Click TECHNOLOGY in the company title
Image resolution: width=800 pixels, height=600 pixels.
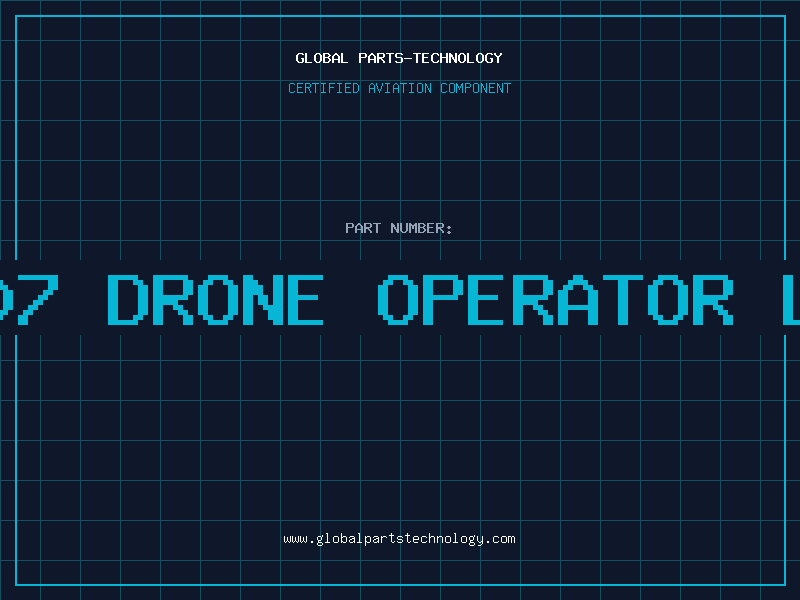click(458, 58)
